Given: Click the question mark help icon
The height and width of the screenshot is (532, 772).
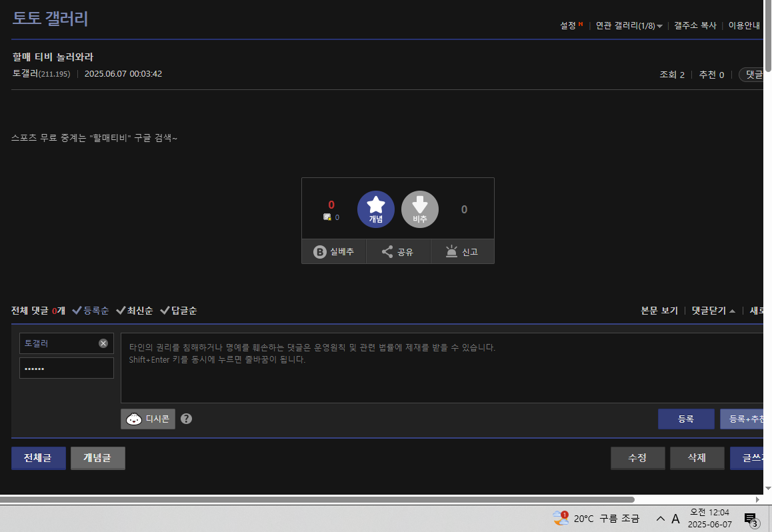Looking at the screenshot, I should coord(187,419).
